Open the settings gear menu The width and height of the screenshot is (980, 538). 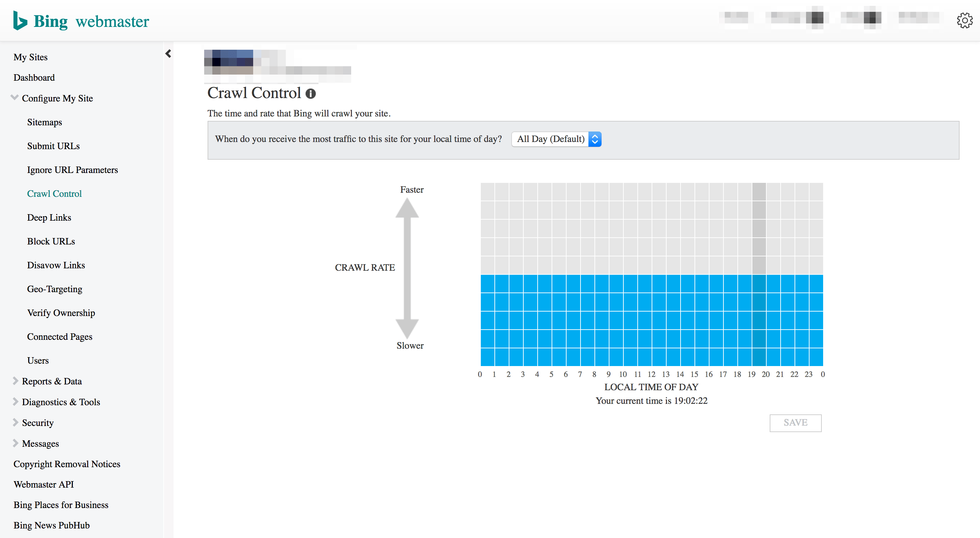pos(965,20)
